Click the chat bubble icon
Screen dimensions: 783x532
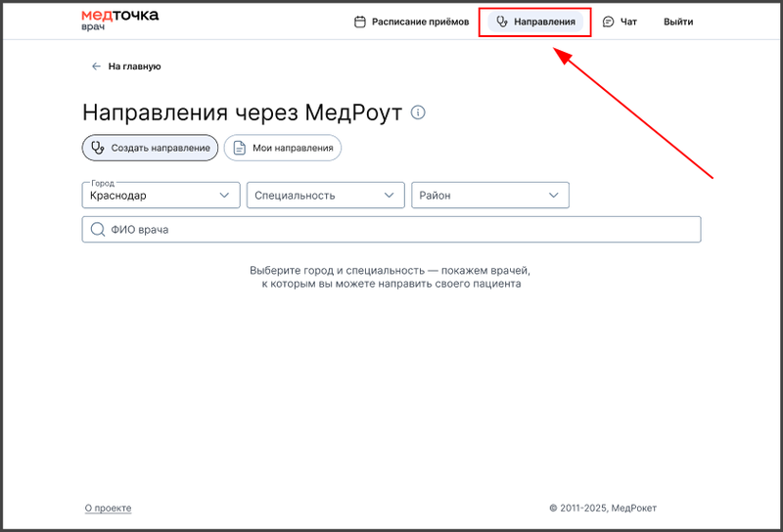pos(608,22)
